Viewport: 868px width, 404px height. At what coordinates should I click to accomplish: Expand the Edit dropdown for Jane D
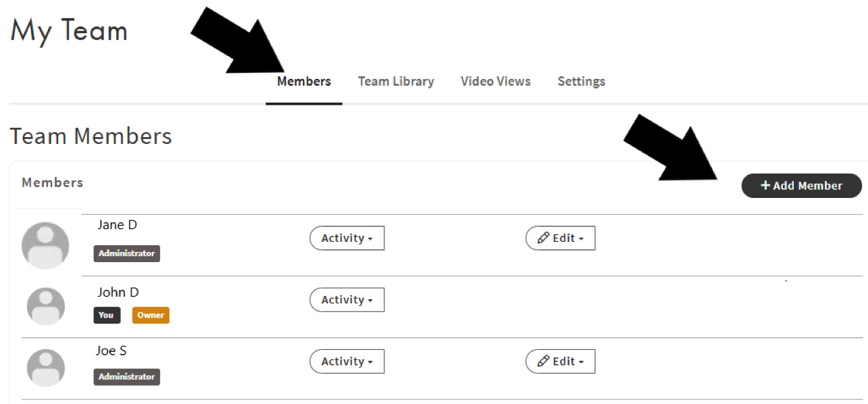560,238
